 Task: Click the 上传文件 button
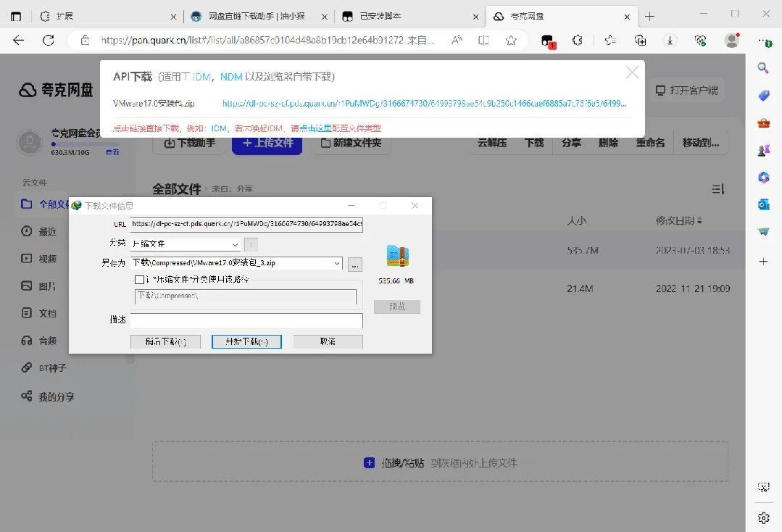(x=267, y=143)
